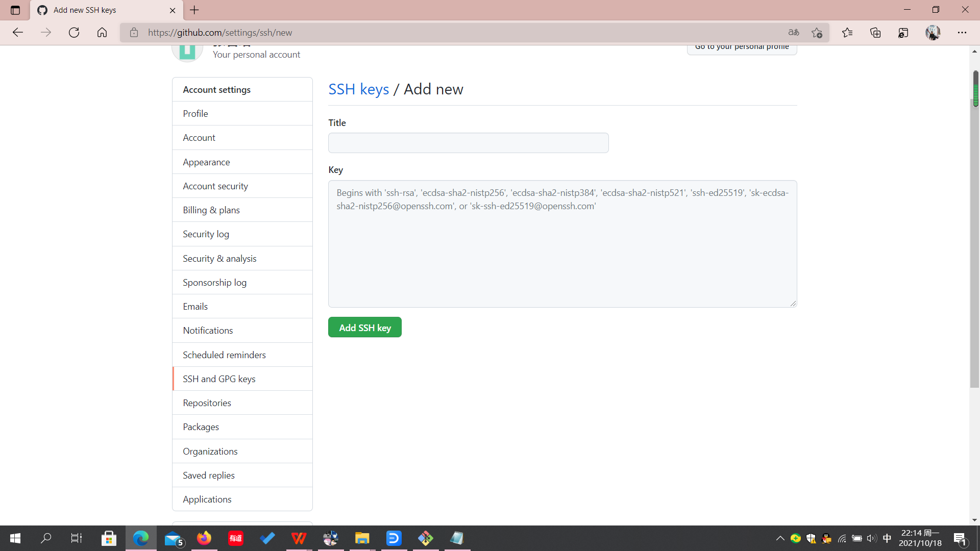Open Profile settings
Image resolution: width=980 pixels, height=551 pixels.
coord(242,113)
